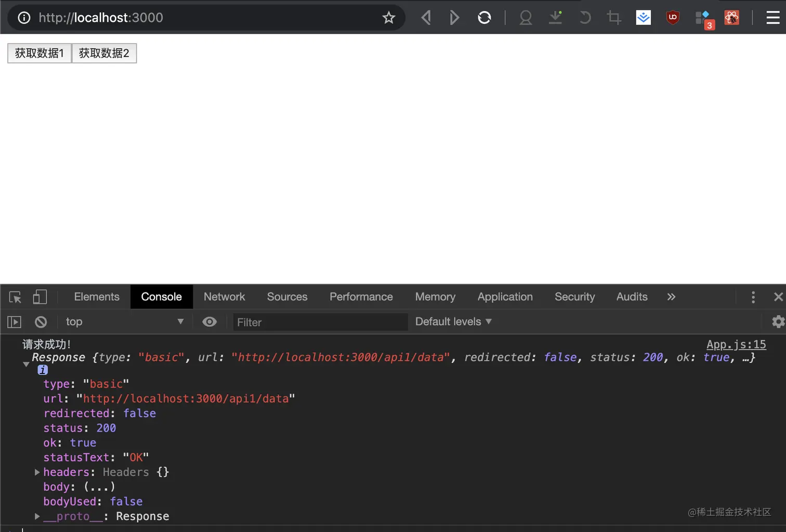786x532 pixels.
Task: Open the Sources tab
Action: 287,297
